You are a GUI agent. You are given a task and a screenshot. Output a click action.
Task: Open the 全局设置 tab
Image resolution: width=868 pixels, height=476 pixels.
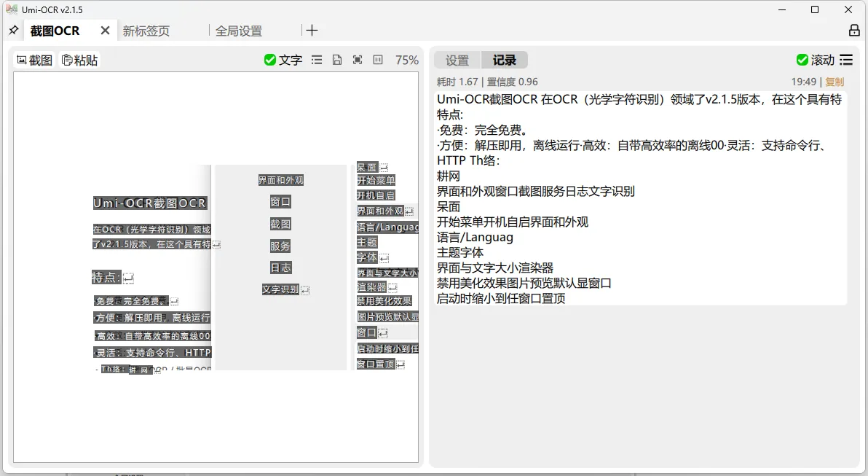tap(239, 31)
